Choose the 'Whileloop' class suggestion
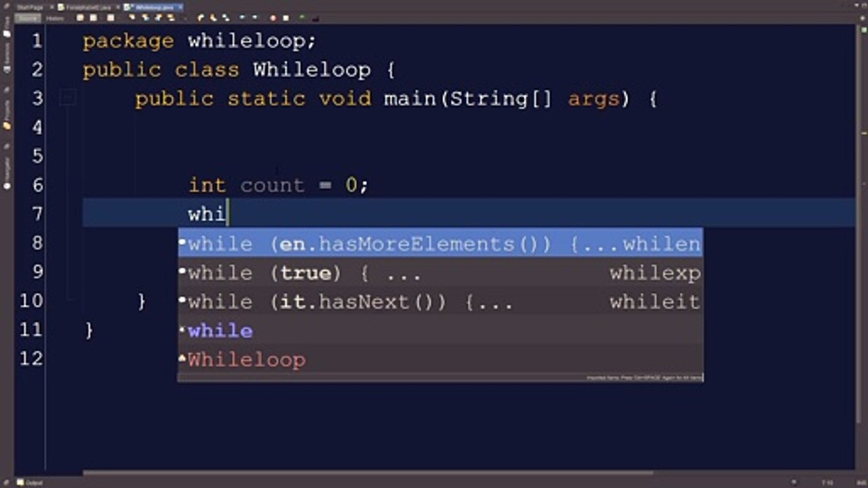This screenshot has height=488, width=868. pos(440,359)
